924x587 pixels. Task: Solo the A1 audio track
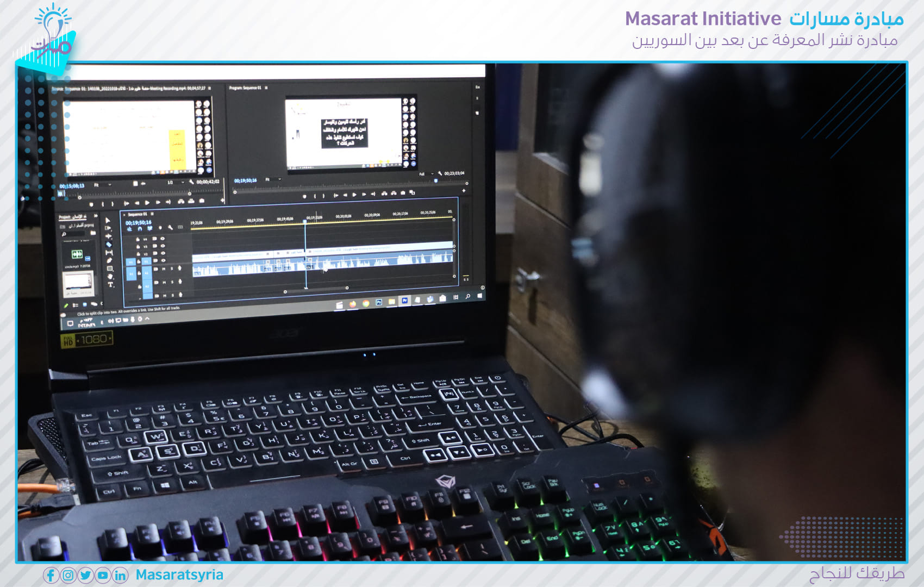coord(172,268)
